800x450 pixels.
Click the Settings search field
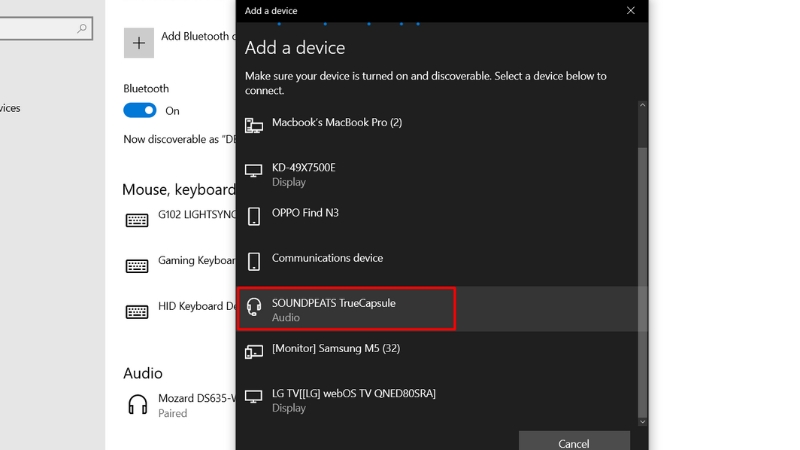coord(45,29)
